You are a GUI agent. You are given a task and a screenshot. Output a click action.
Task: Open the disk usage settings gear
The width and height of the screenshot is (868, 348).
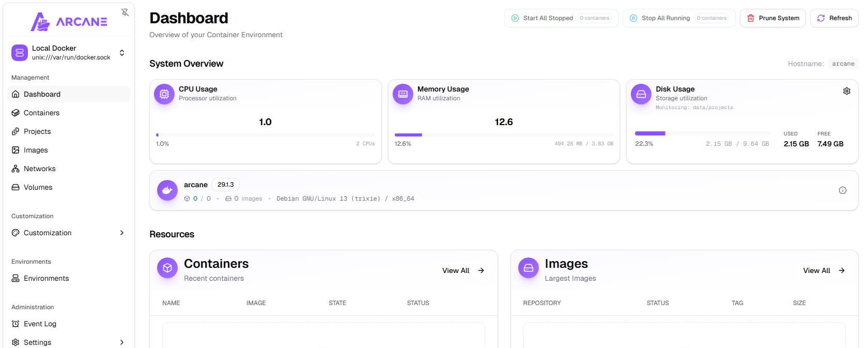click(x=846, y=91)
